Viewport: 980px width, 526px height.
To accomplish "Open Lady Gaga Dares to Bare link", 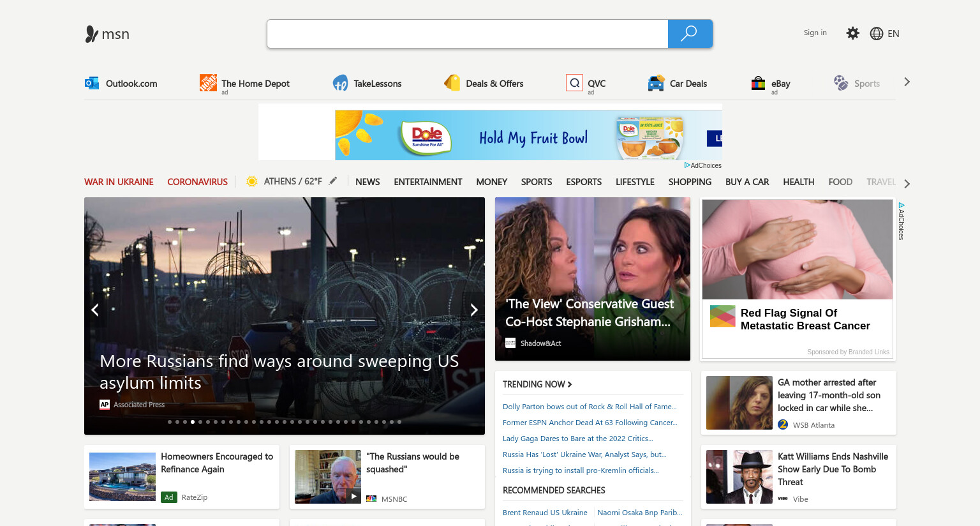I will coord(578,439).
